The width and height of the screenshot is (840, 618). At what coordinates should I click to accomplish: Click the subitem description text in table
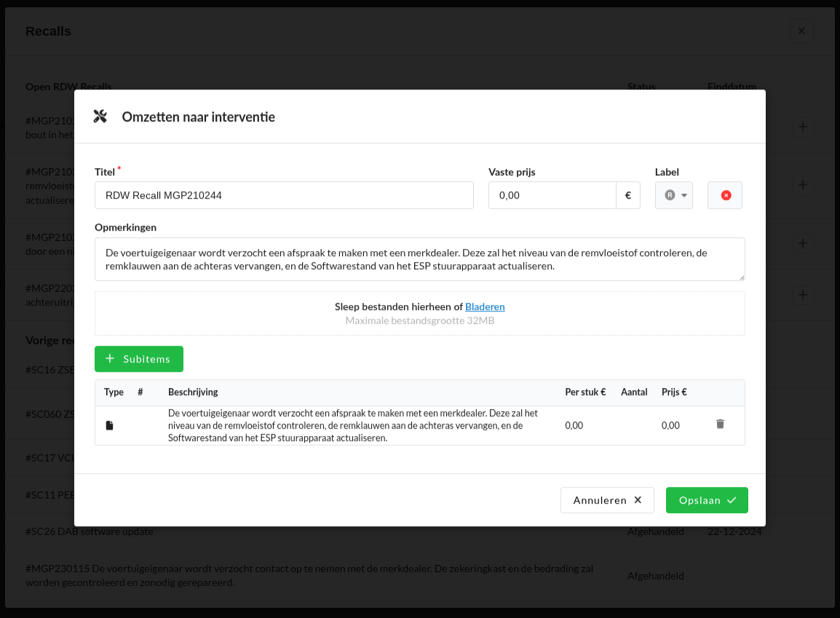click(354, 425)
